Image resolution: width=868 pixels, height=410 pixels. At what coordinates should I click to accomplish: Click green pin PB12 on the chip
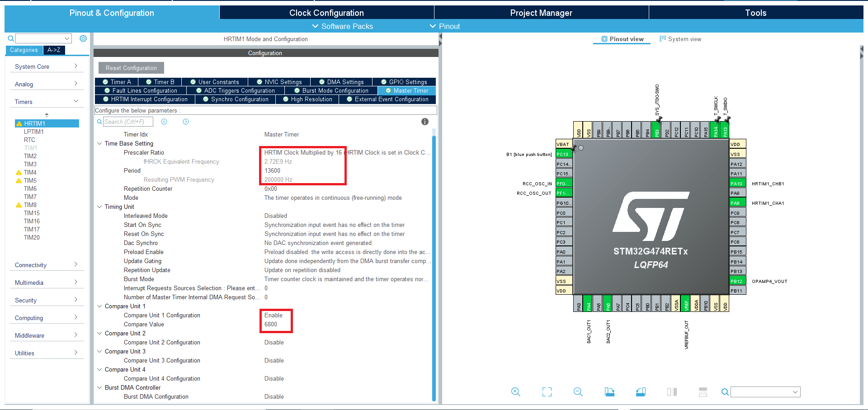point(738,281)
